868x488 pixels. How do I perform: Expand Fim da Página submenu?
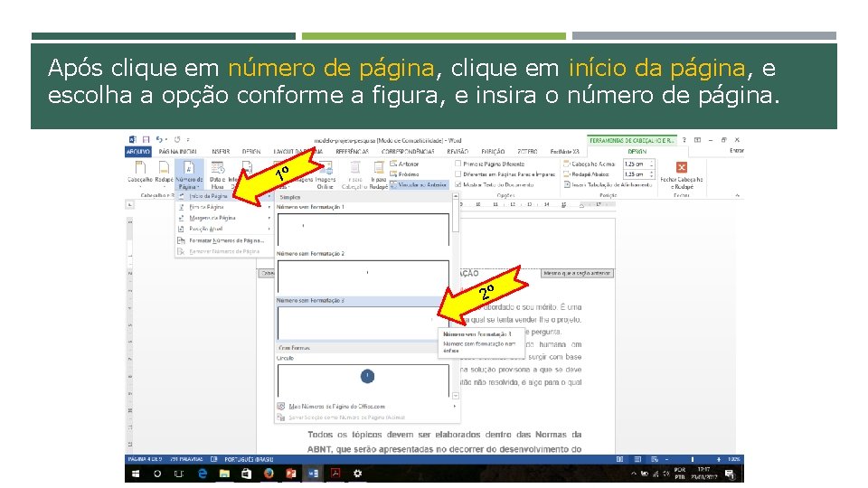tap(224, 207)
